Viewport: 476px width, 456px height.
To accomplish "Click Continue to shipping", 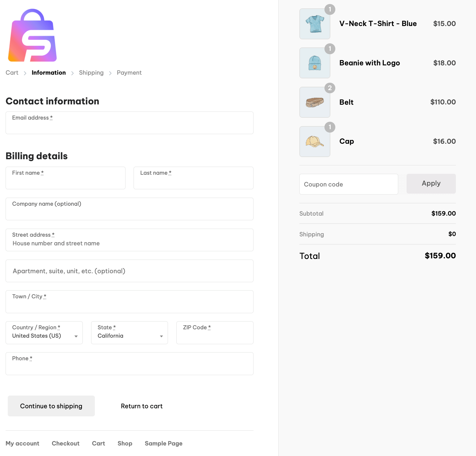I will coord(51,406).
